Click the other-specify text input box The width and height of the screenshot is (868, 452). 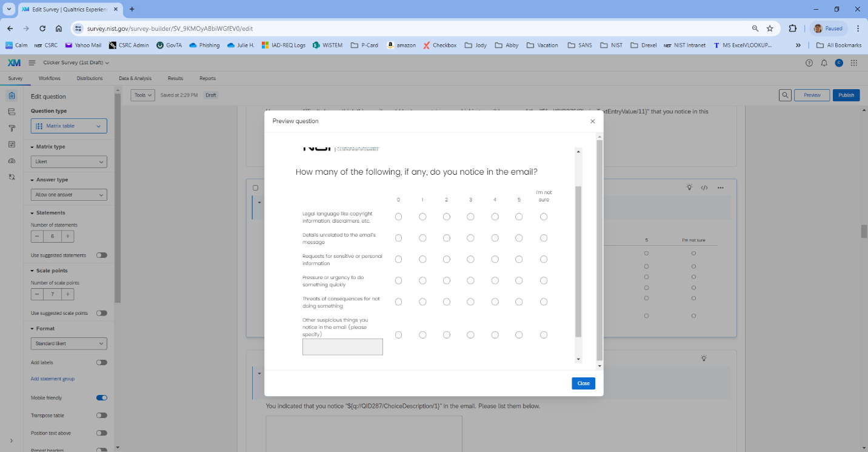pyautogui.click(x=342, y=347)
